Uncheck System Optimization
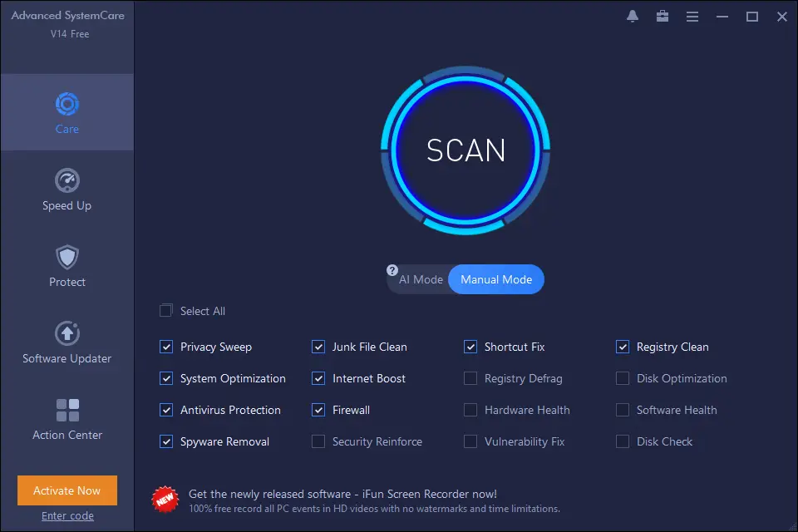 coord(166,378)
